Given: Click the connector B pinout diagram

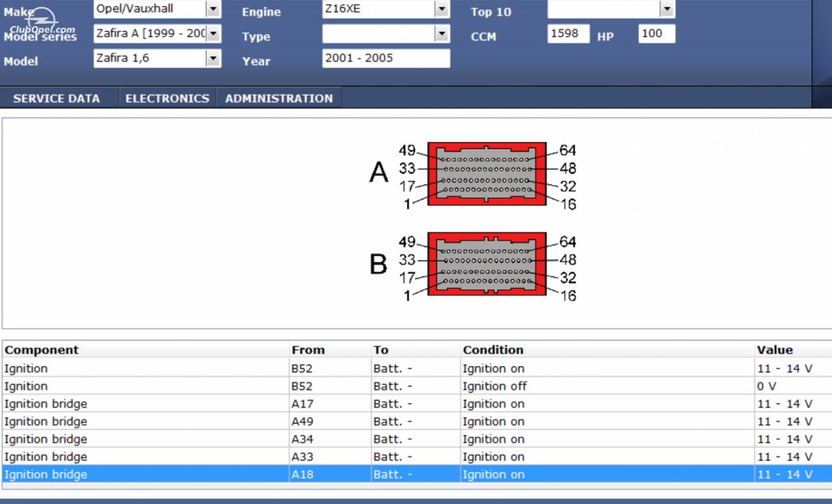Looking at the screenshot, I should (486, 265).
